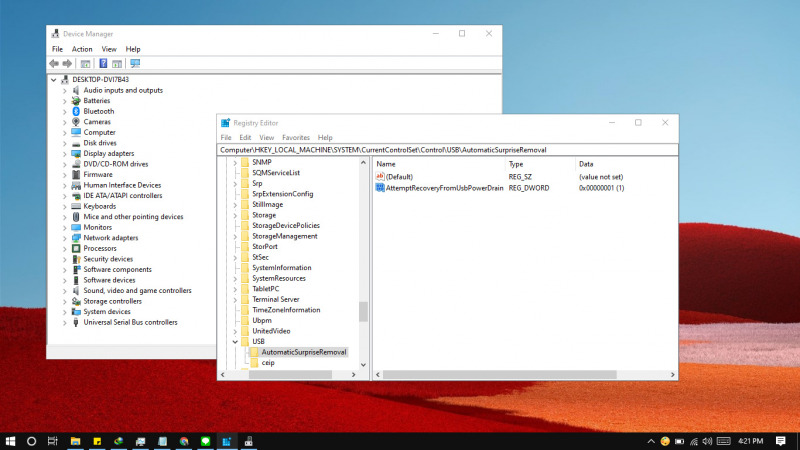Select the SystemInformation registry key
The width and height of the screenshot is (800, 450).
click(282, 268)
